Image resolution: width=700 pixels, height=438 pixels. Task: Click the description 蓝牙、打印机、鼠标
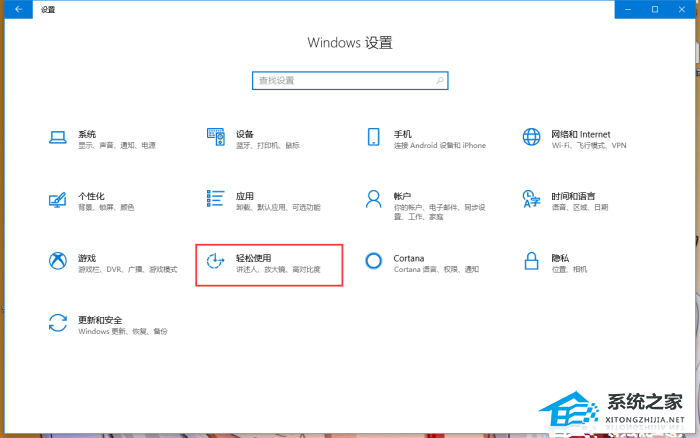(267, 146)
